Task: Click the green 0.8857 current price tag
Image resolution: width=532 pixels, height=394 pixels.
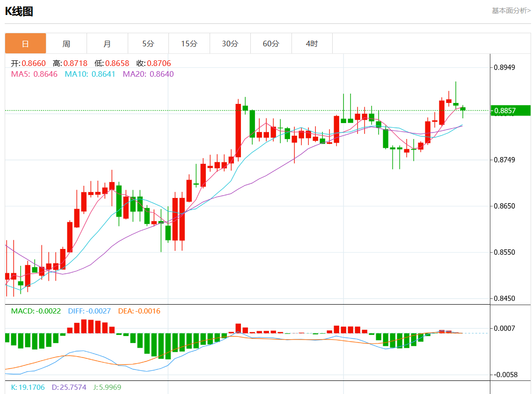Action: [510, 111]
